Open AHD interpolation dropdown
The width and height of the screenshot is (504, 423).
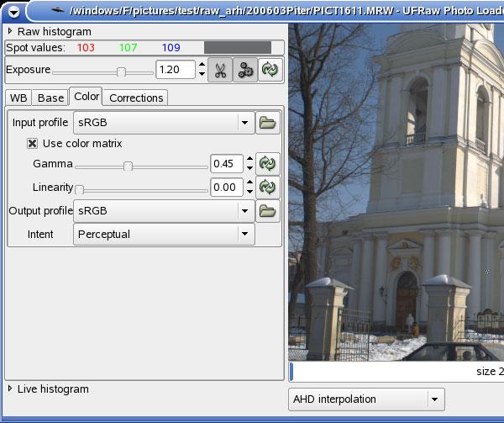(x=366, y=399)
